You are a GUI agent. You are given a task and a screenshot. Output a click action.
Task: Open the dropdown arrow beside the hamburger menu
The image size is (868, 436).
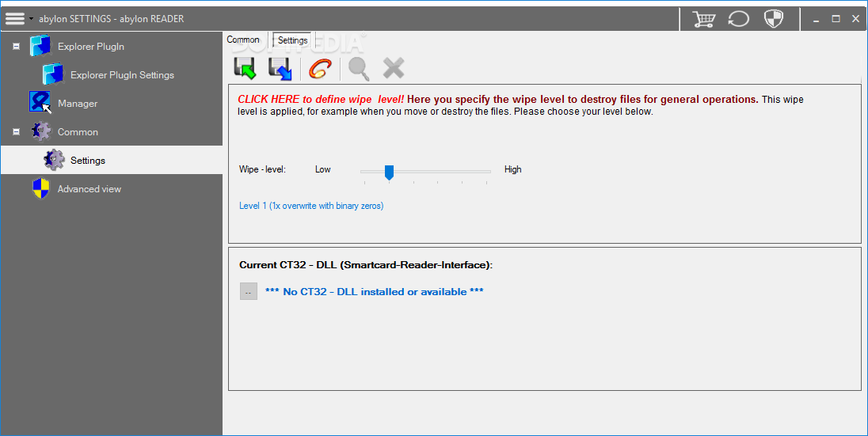(x=31, y=19)
